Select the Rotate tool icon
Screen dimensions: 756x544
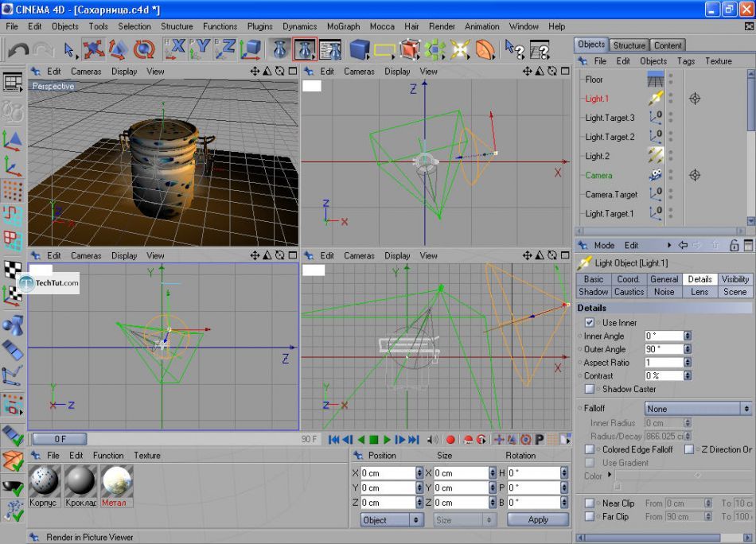coord(144,49)
